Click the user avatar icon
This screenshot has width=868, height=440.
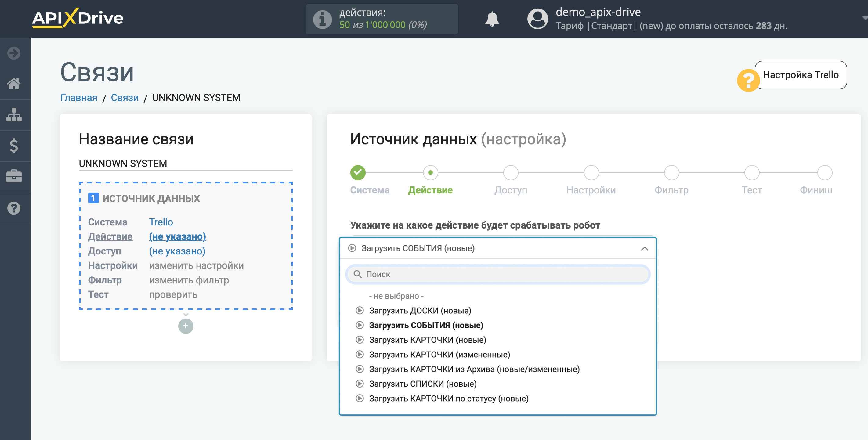pos(537,19)
